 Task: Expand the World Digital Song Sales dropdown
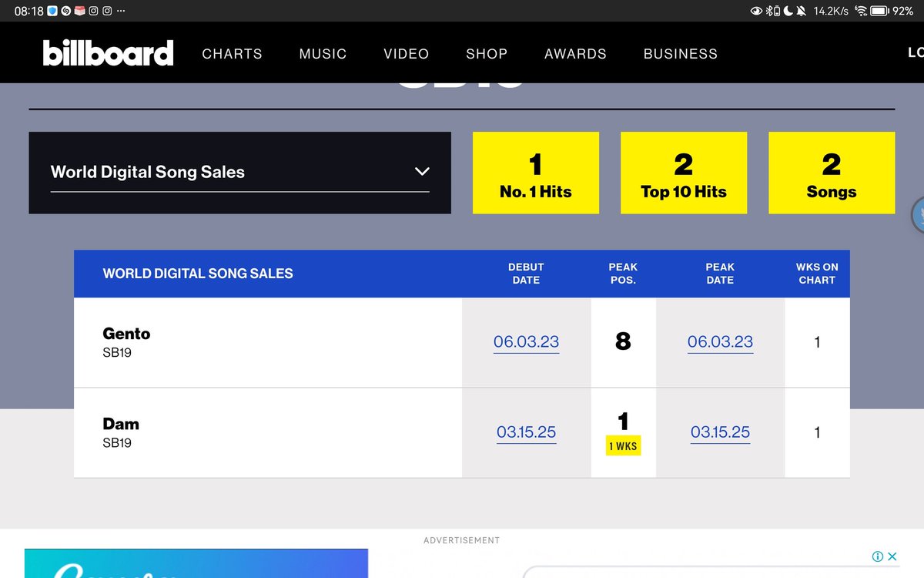(x=239, y=173)
